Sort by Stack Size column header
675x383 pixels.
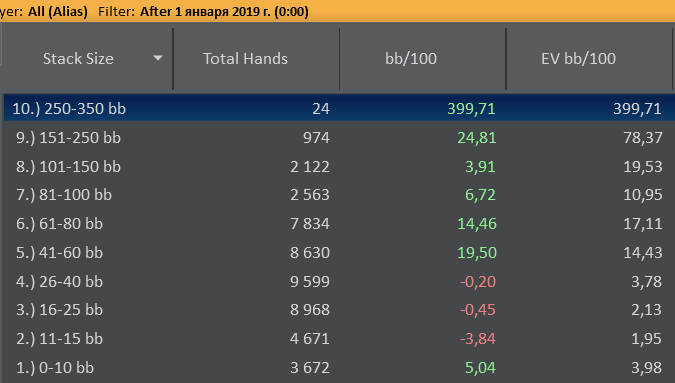[78, 59]
